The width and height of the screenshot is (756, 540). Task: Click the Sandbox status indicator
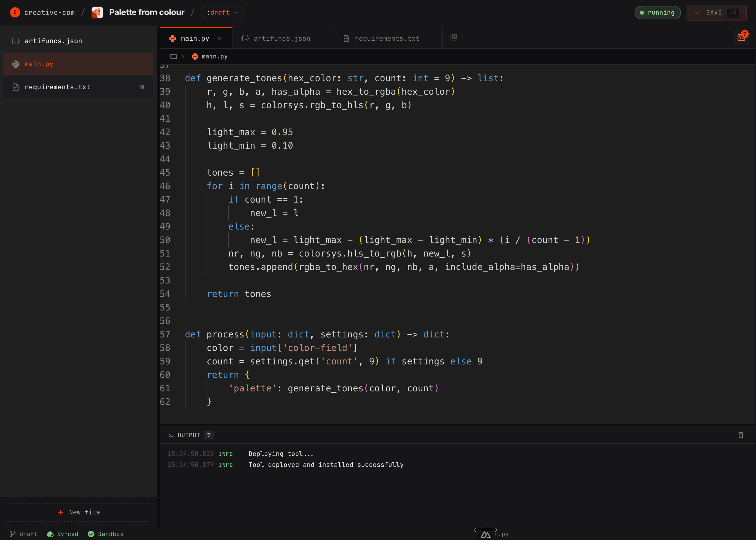coord(106,534)
